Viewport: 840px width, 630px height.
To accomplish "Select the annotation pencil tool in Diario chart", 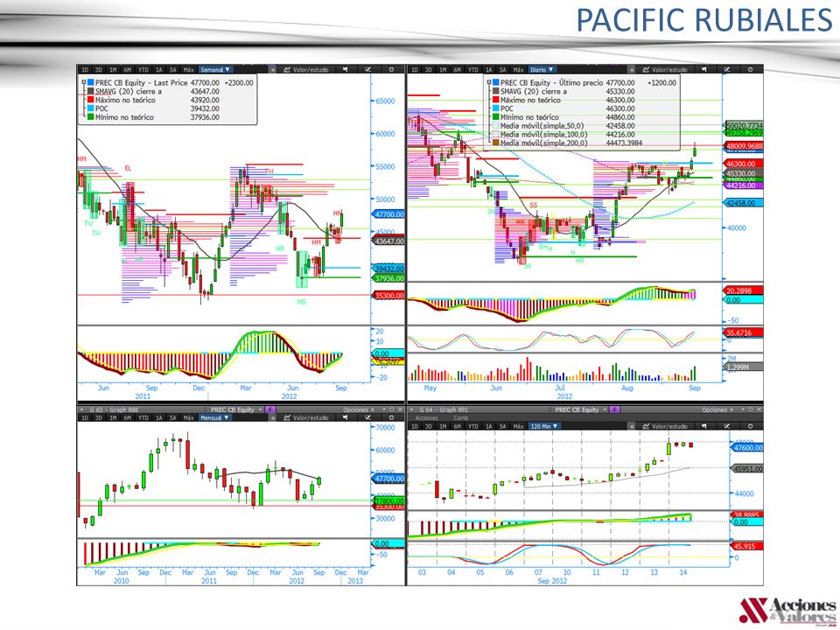I will 727,70.
